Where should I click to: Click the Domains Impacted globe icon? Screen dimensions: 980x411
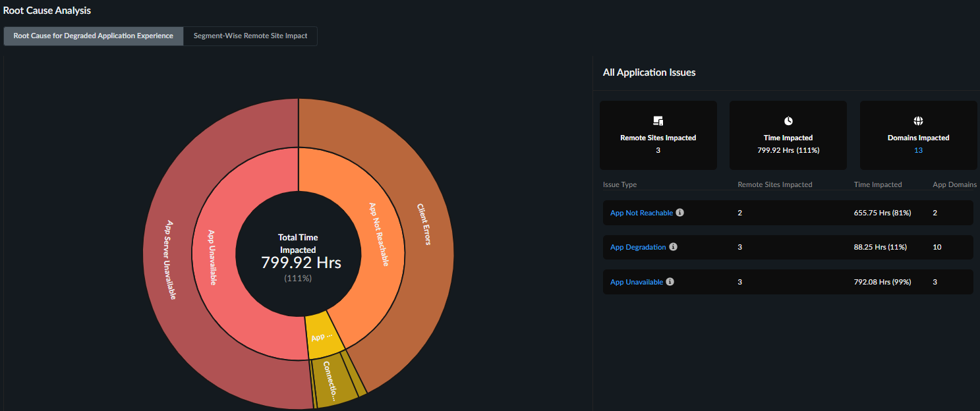(918, 121)
